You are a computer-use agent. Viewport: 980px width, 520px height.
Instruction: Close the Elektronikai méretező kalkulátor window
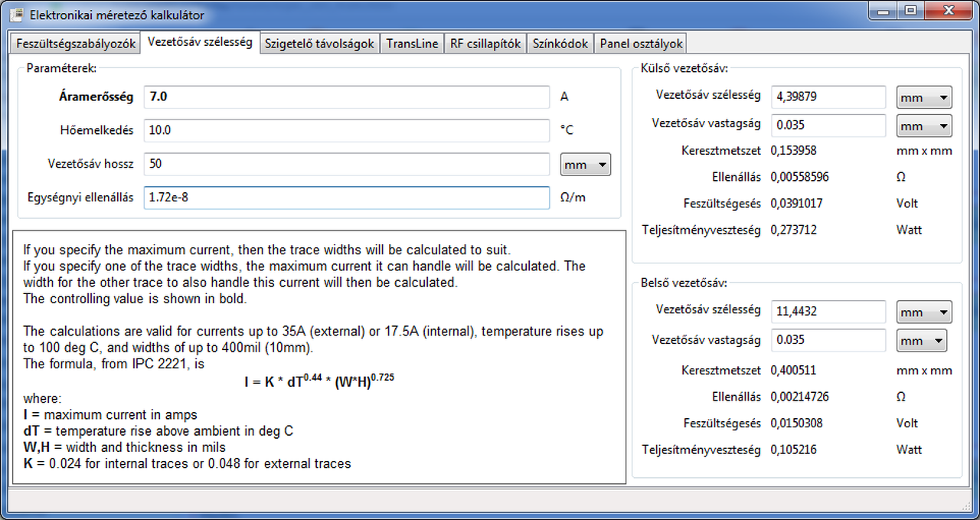[x=949, y=11]
